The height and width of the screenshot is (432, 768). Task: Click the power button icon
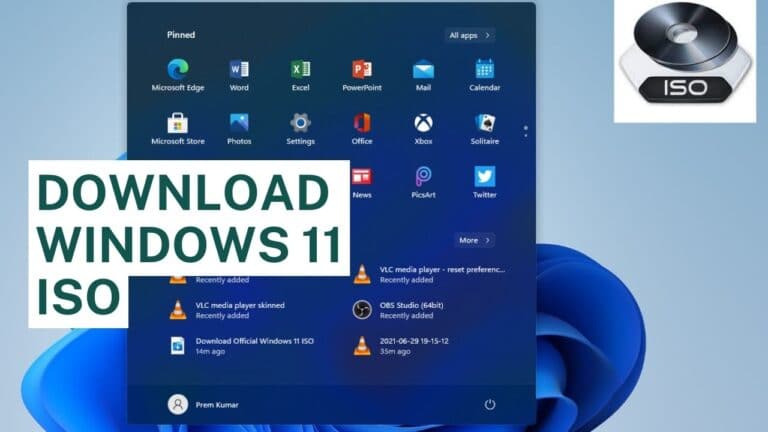tap(490, 405)
